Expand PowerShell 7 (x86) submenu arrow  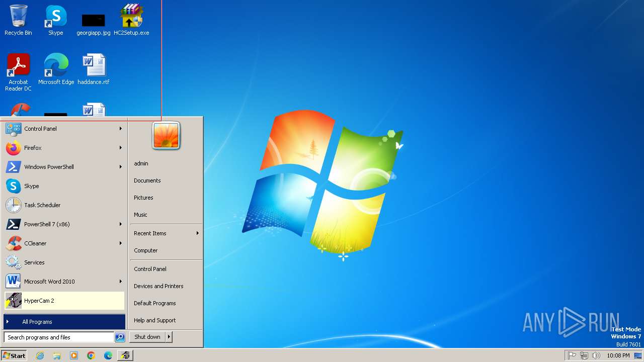[x=121, y=224]
